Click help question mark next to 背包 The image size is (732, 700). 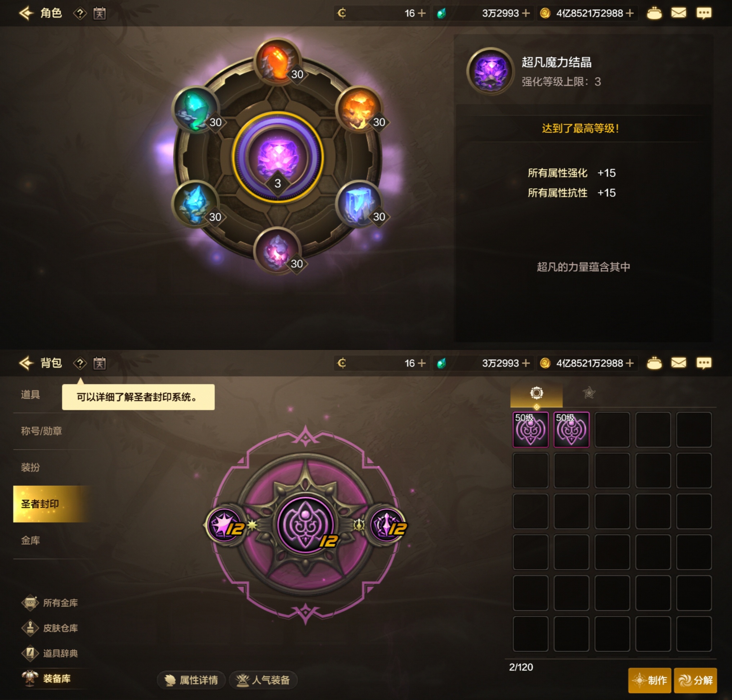point(80,363)
